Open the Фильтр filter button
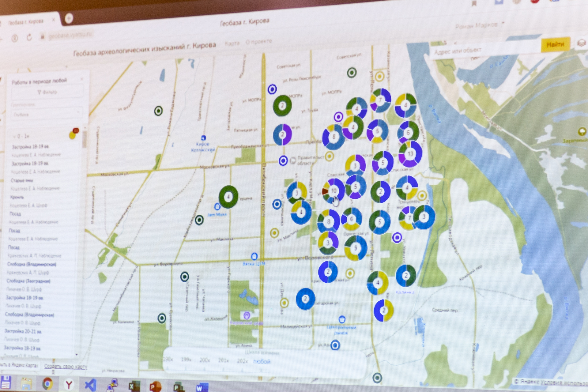This screenshot has height=392, width=588. point(47,92)
